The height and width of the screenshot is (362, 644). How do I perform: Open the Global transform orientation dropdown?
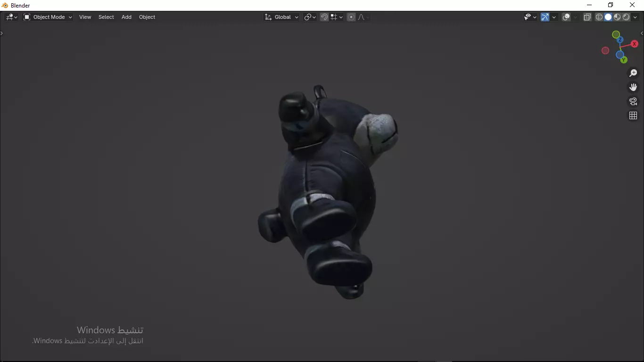281,17
